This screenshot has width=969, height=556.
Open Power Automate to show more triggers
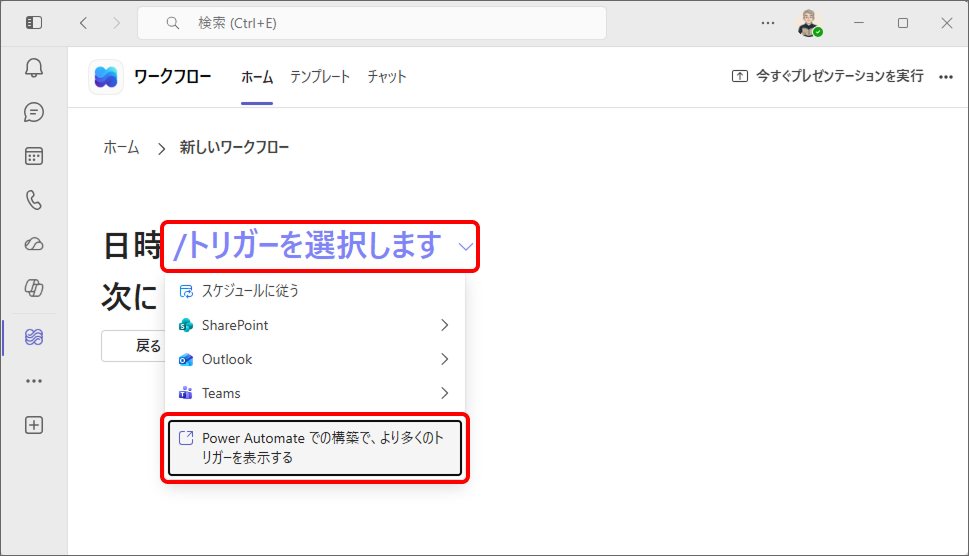pos(315,448)
